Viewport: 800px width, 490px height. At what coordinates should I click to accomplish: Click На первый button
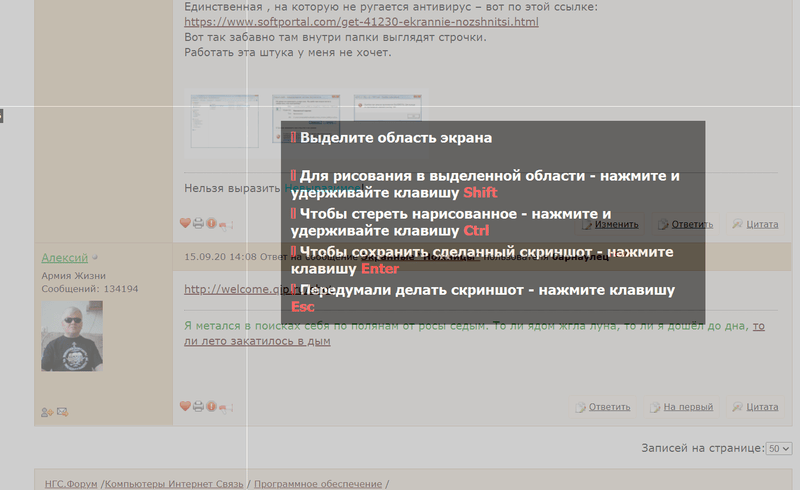682,407
